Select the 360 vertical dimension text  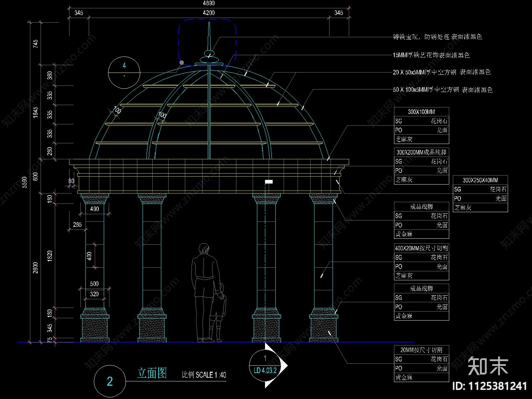tap(50, 76)
